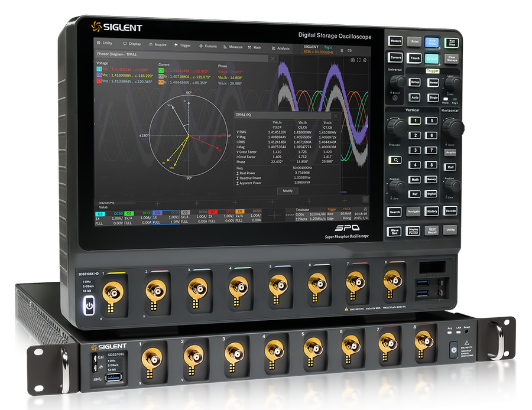Open the Utility menu on the scope screen
This screenshot has height=410, width=532.
[105, 43]
